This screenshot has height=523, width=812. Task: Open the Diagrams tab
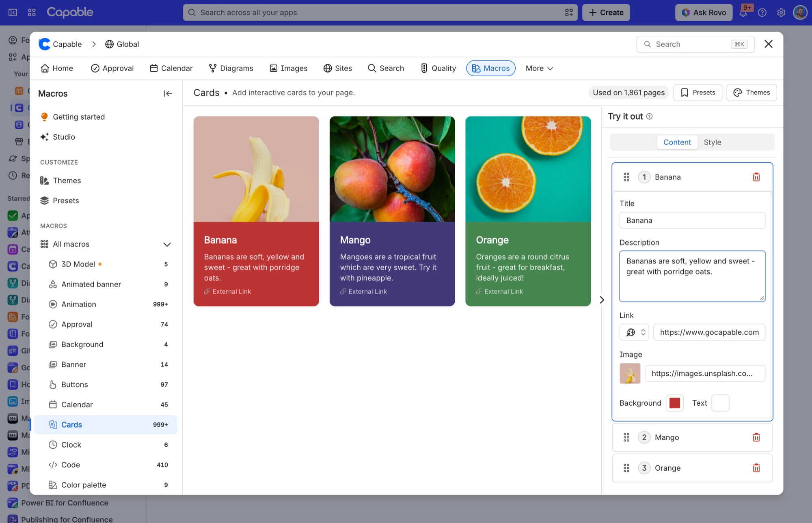(231, 69)
